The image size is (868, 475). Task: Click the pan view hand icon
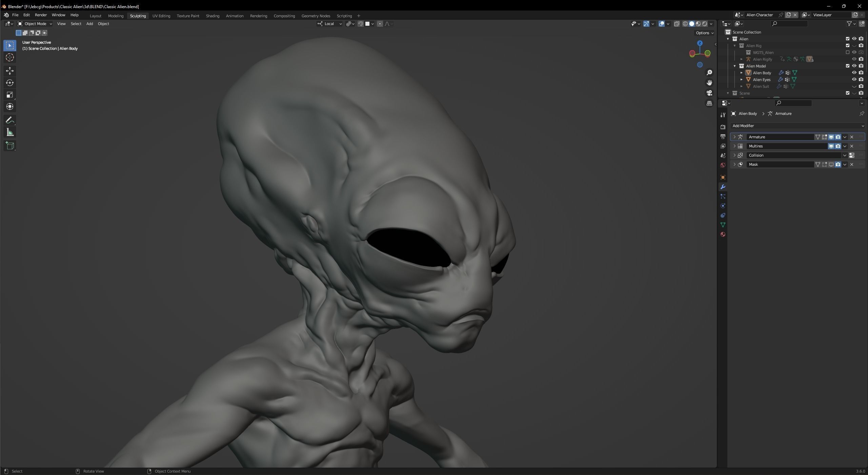[x=709, y=83]
